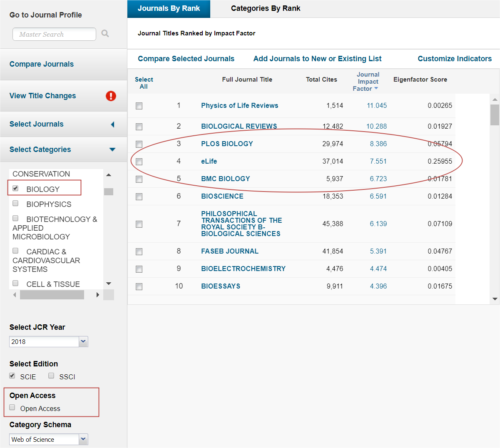
Task: Tick the SSCI edition checkbox
Action: pyautogui.click(x=51, y=376)
